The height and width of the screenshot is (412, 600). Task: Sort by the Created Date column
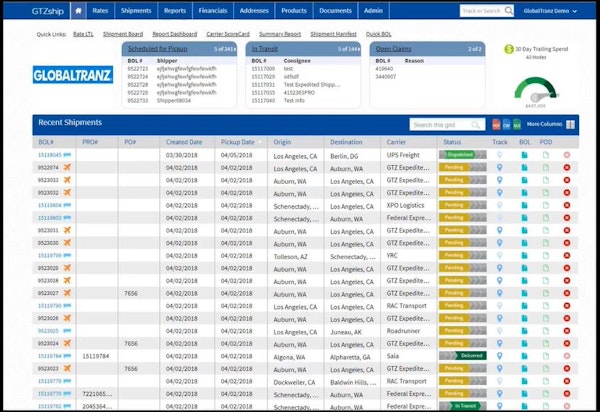click(184, 142)
